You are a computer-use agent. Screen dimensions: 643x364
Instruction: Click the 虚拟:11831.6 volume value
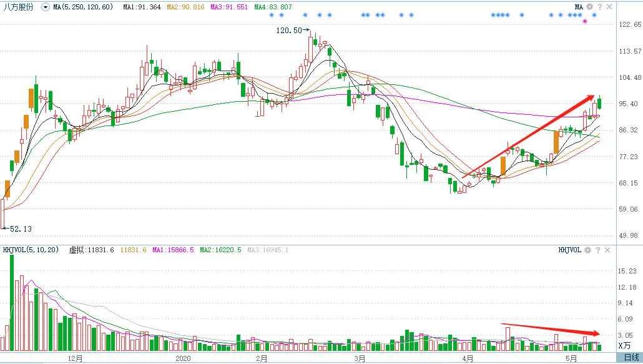point(91,250)
